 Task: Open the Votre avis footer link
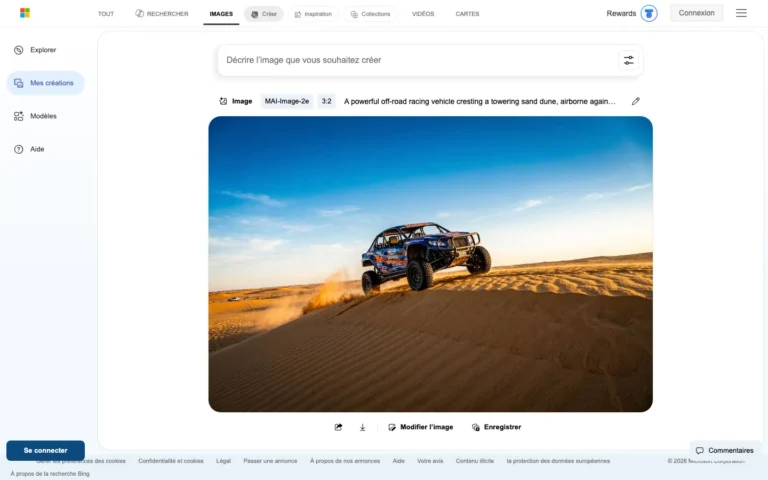[x=430, y=461]
